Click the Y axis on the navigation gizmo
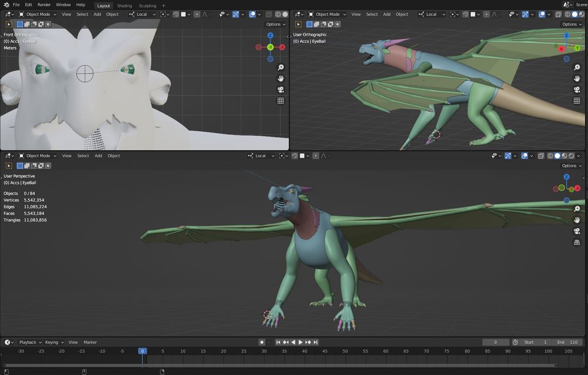Viewport: 588px width, 375px height. [x=572, y=188]
